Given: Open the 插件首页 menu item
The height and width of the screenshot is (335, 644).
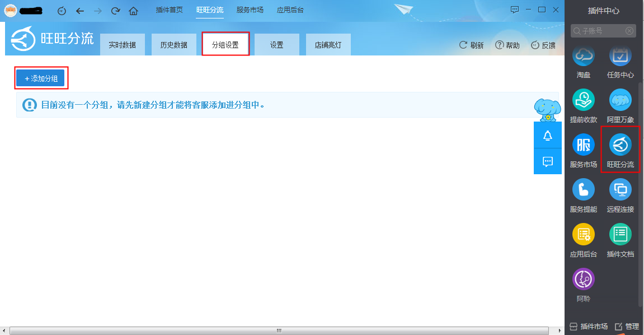Looking at the screenshot, I should pos(169,10).
